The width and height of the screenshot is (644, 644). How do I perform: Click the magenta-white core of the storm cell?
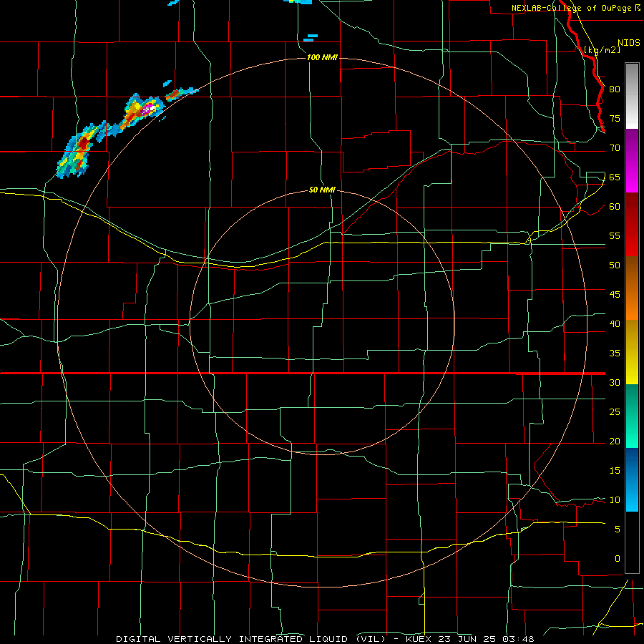coord(147,109)
